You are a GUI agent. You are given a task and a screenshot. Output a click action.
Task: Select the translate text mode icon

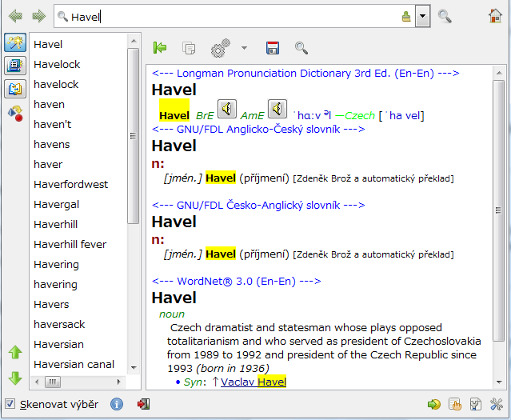tap(15, 89)
